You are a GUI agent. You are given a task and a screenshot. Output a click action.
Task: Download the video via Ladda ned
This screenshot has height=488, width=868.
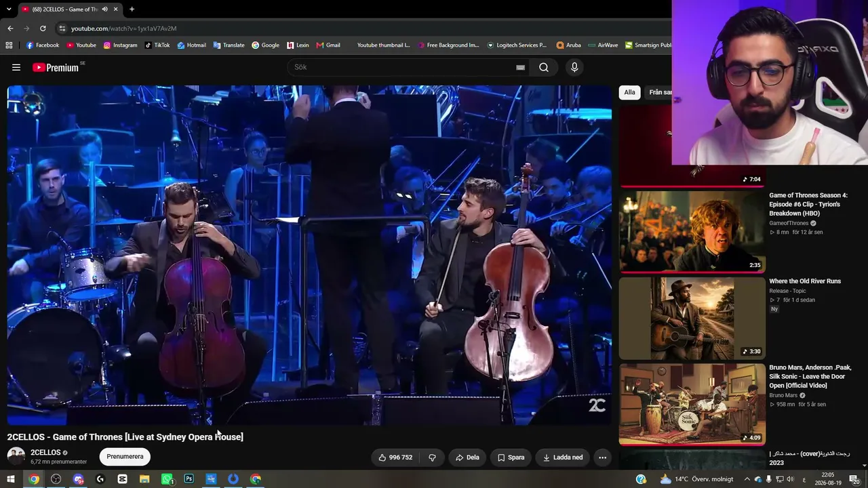click(563, 457)
